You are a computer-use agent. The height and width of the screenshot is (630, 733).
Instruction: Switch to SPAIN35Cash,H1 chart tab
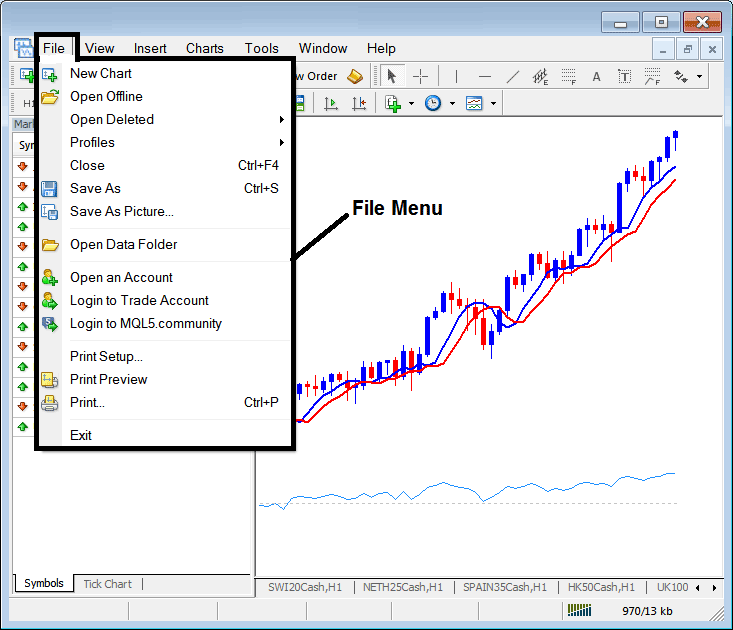click(505, 587)
